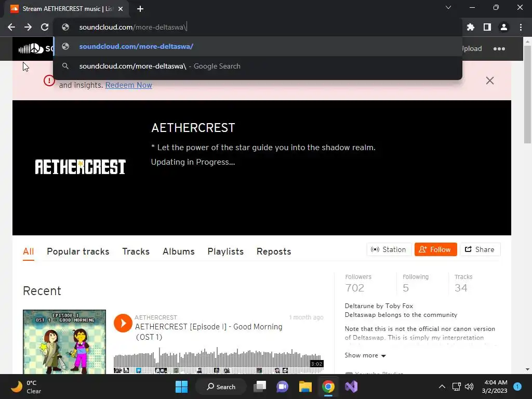The width and height of the screenshot is (532, 399).
Task: Choose the Google Search suggestion for more-deltaswa
Action: click(258, 66)
